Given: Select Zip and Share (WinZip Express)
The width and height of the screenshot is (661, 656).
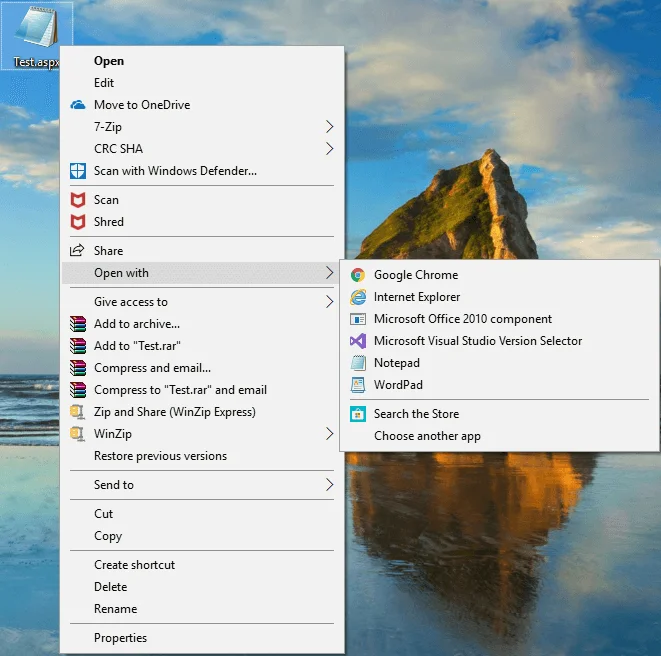Looking at the screenshot, I should click(x=202, y=412).
